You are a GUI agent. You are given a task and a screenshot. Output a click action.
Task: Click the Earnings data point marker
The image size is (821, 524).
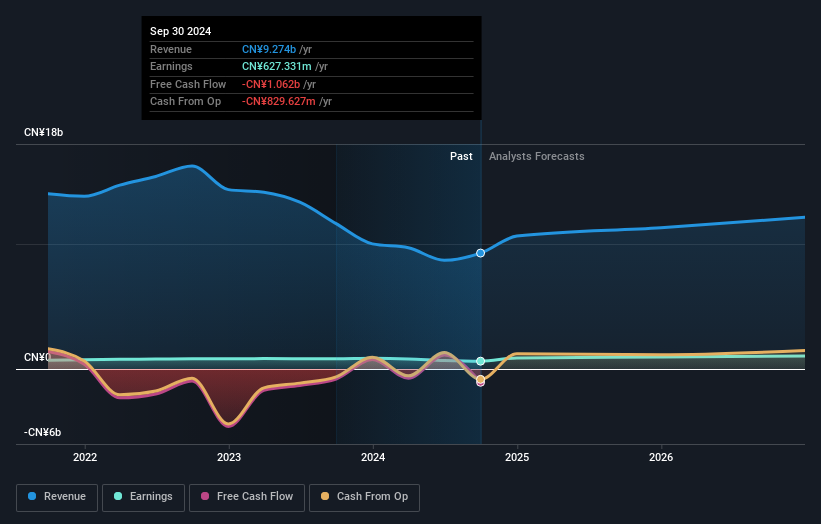pos(481,361)
